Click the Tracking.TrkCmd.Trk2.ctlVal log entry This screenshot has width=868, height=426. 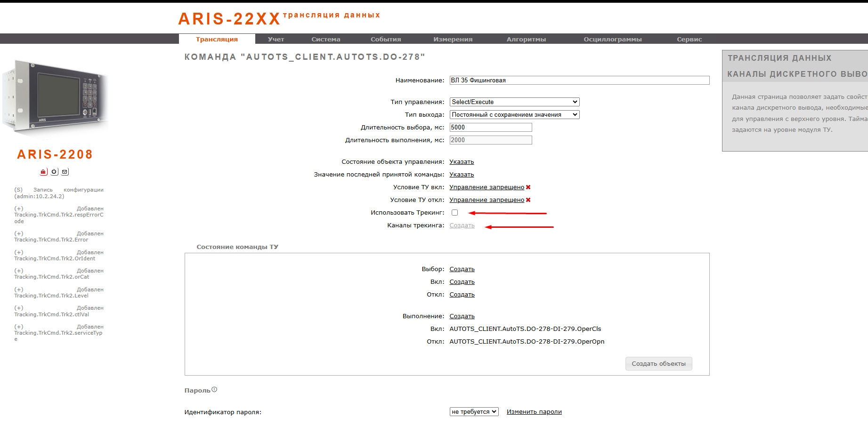pos(59,311)
